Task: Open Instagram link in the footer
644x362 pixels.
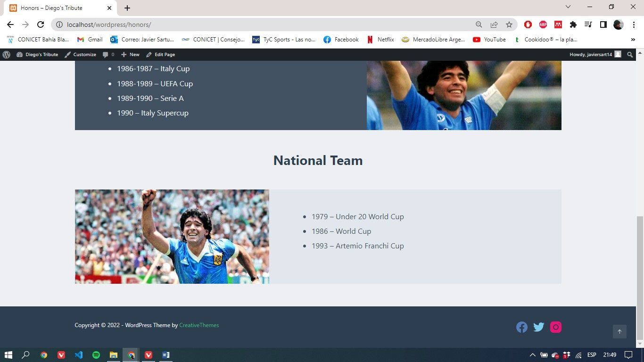Action: pyautogui.click(x=556, y=327)
